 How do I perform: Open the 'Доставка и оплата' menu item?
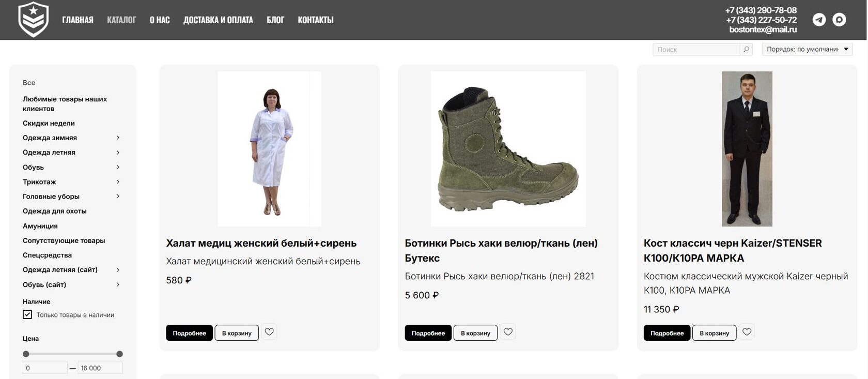[218, 20]
